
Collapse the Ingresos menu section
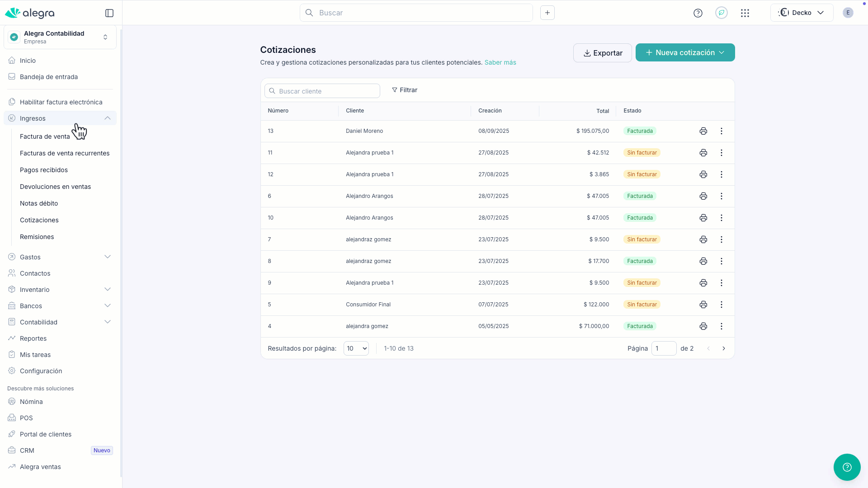click(107, 118)
